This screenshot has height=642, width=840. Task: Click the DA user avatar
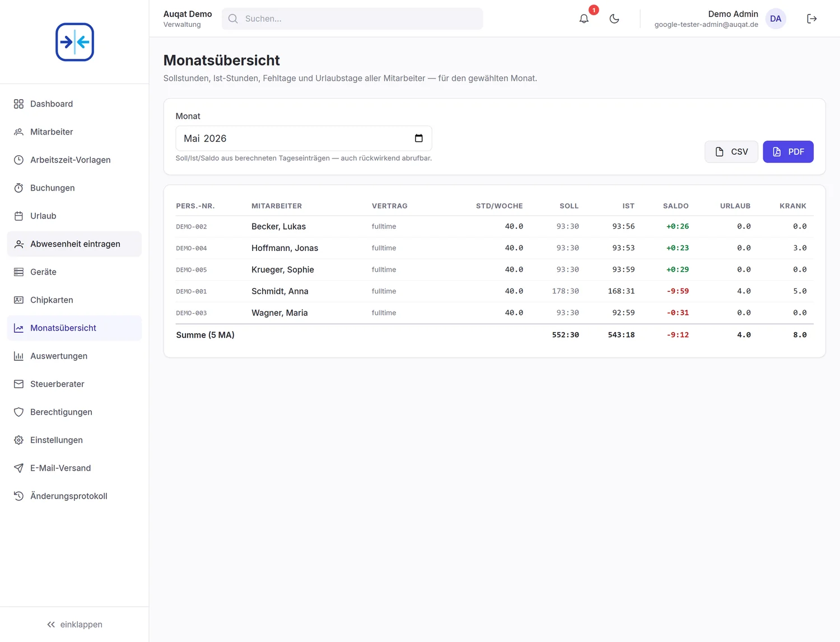[776, 18]
